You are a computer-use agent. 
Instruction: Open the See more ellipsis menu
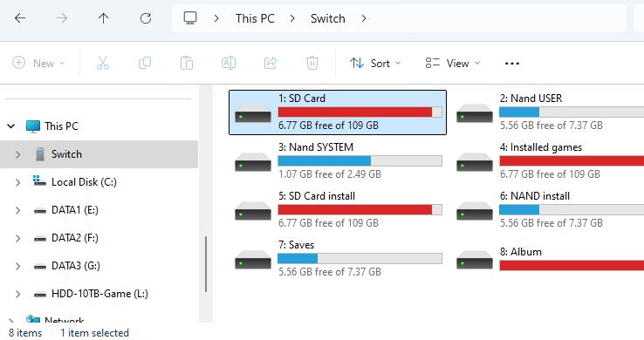tap(511, 63)
